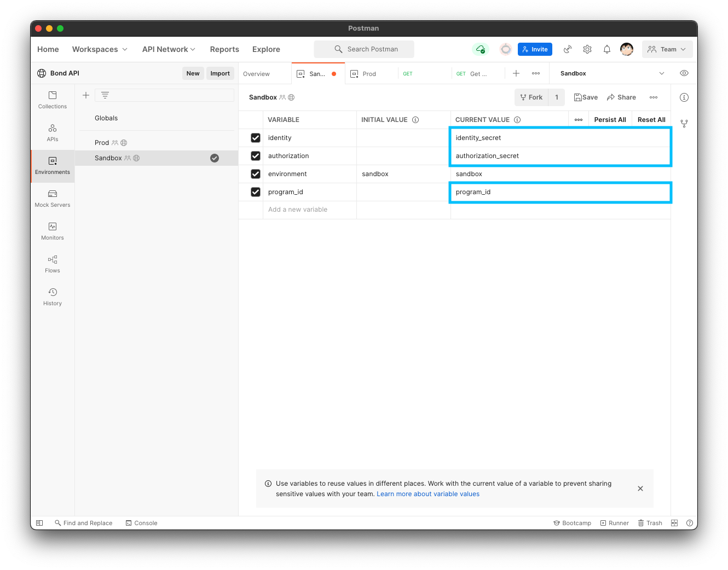
Task: Create new environment with plus icon
Action: [86, 95]
